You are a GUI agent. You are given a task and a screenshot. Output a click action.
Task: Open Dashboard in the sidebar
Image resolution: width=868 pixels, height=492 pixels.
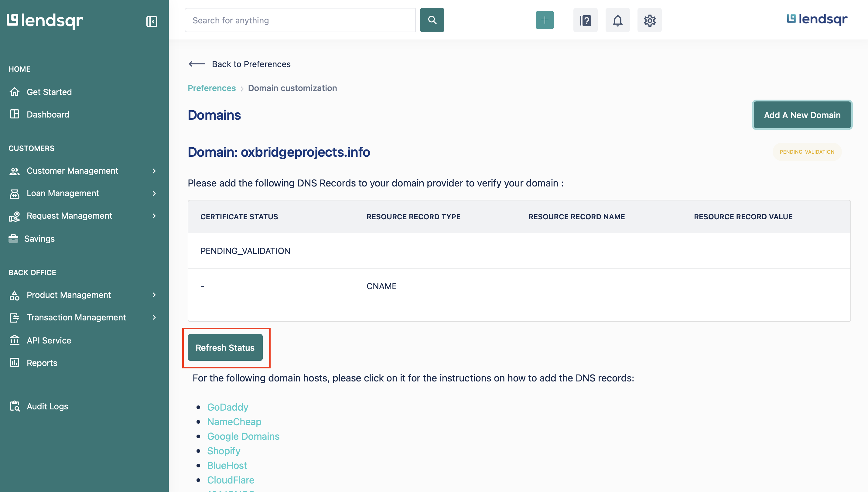pyautogui.click(x=48, y=114)
